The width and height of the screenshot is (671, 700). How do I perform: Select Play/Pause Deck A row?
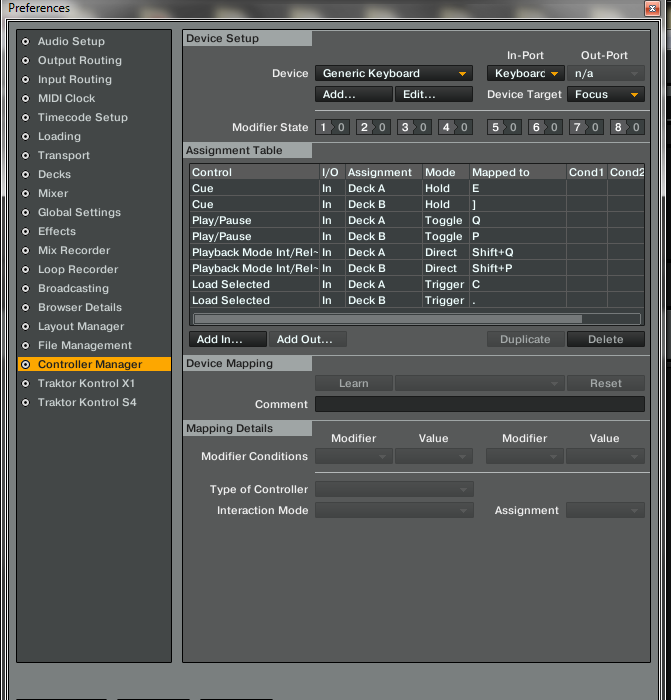tap(417, 221)
